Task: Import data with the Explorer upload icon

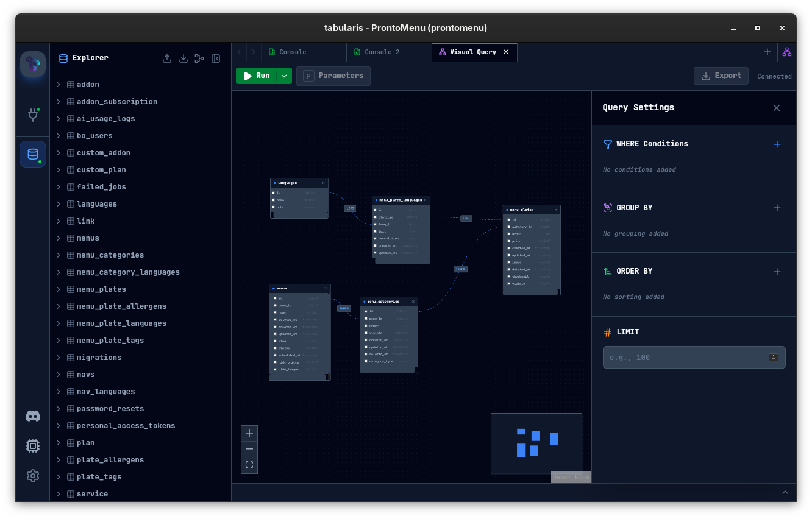Action: (167, 58)
